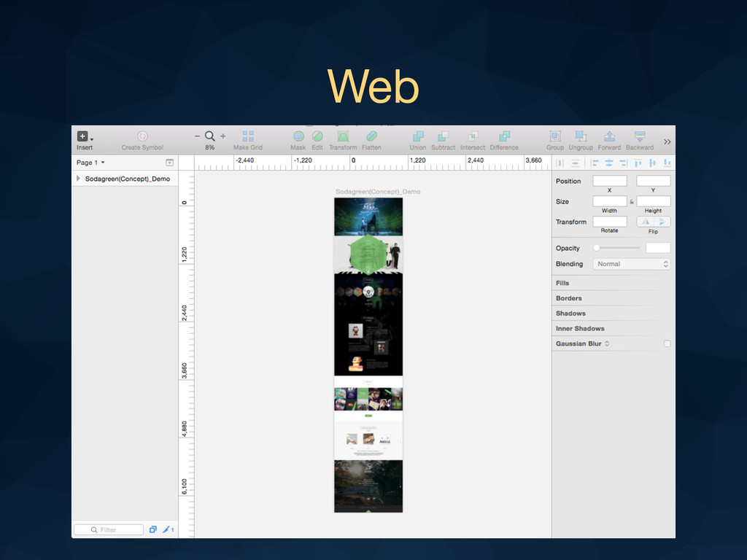Screen dimensions: 747x560
Task: Expand the Sodagreen(Concept)_Demo layer group
Action: click(79, 179)
